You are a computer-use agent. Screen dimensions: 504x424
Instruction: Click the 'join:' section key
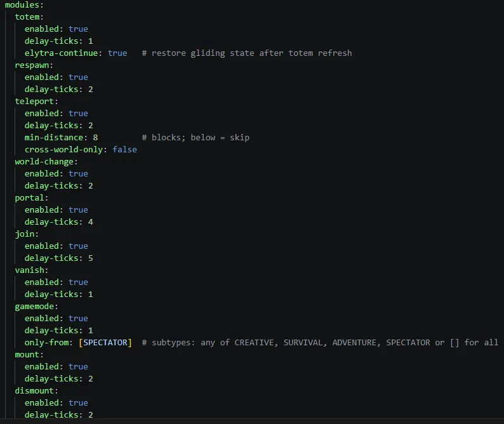[x=27, y=234]
